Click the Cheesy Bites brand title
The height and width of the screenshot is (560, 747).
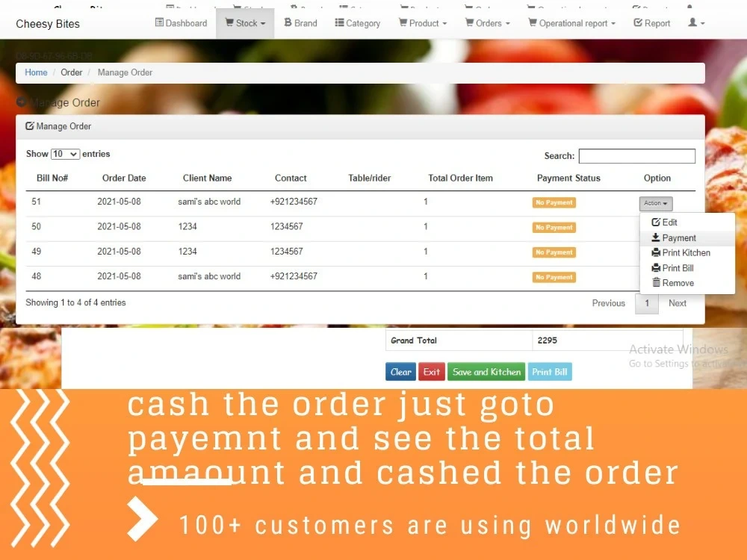coord(48,24)
